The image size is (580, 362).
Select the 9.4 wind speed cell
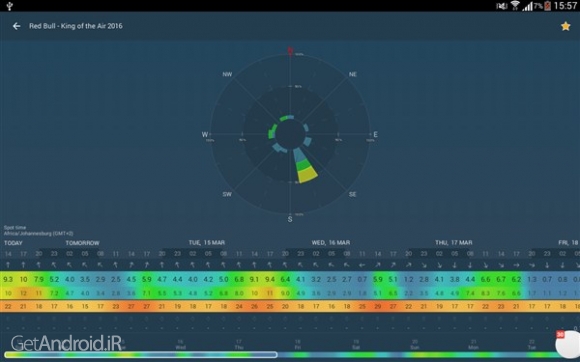(270, 279)
